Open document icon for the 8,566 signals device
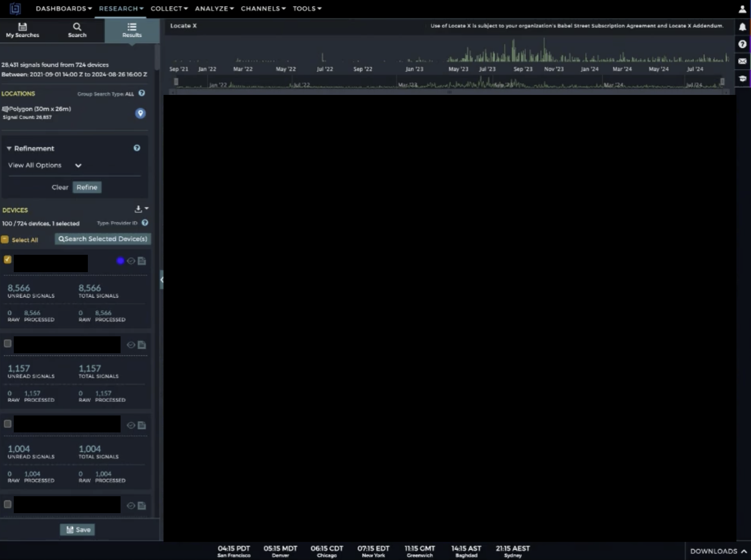 (142, 261)
